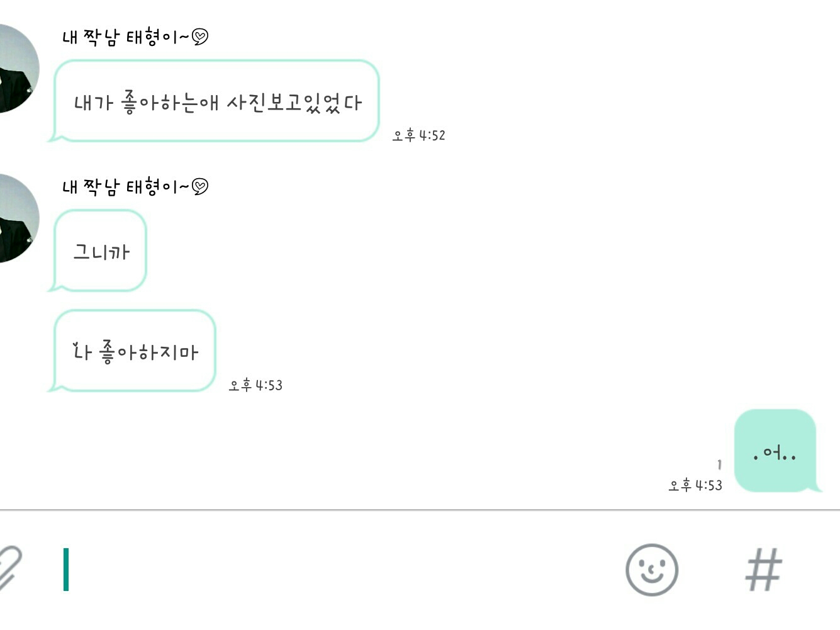The width and height of the screenshot is (840, 630).
Task: Click heart emoji in second sender name
Action: (200, 187)
